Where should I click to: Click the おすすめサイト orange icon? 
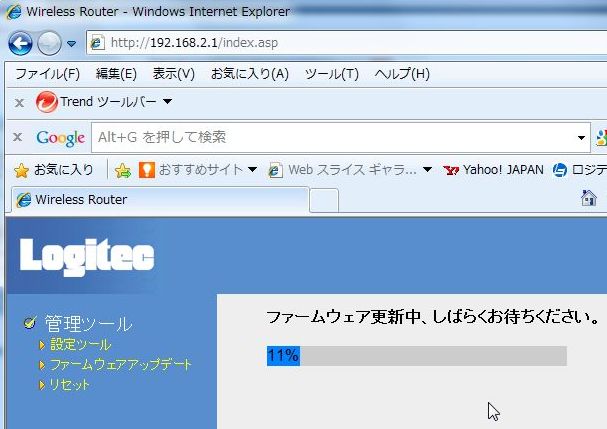[x=146, y=170]
